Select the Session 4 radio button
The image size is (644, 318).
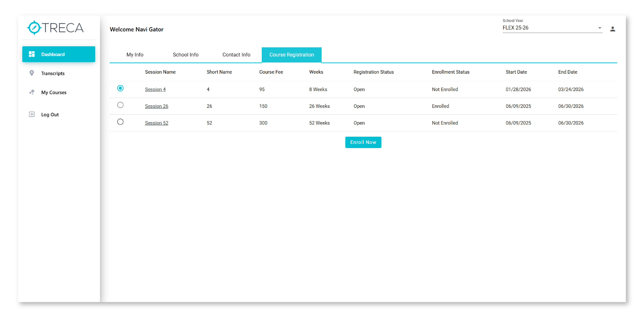pos(120,88)
